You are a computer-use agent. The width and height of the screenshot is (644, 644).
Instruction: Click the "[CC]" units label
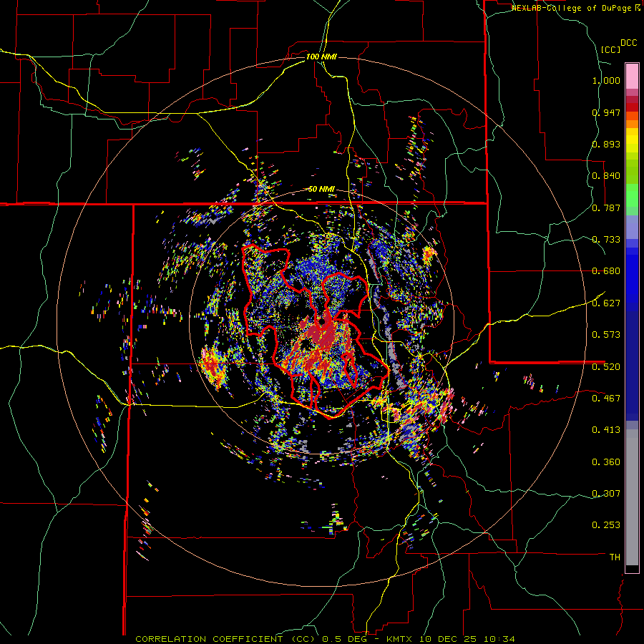click(610, 49)
